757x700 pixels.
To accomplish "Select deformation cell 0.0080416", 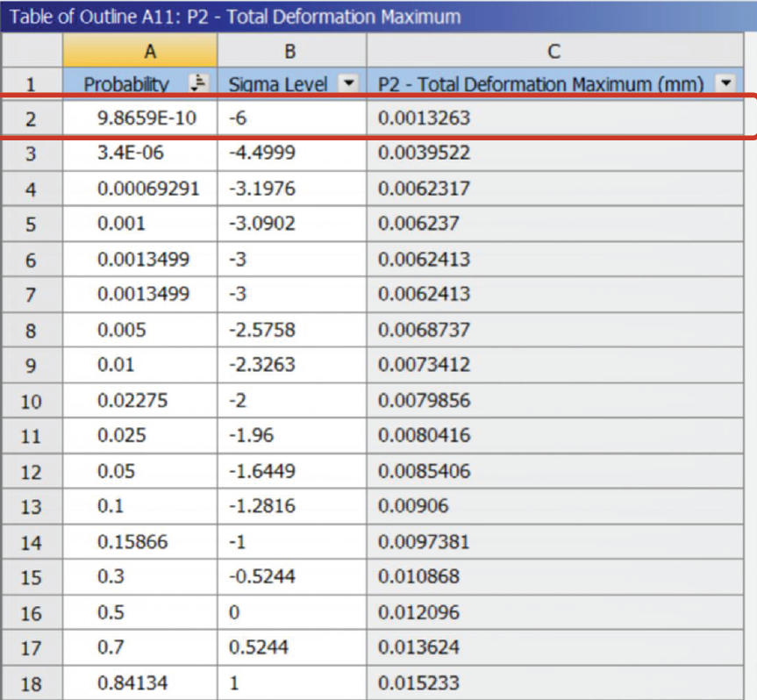I will [554, 435].
